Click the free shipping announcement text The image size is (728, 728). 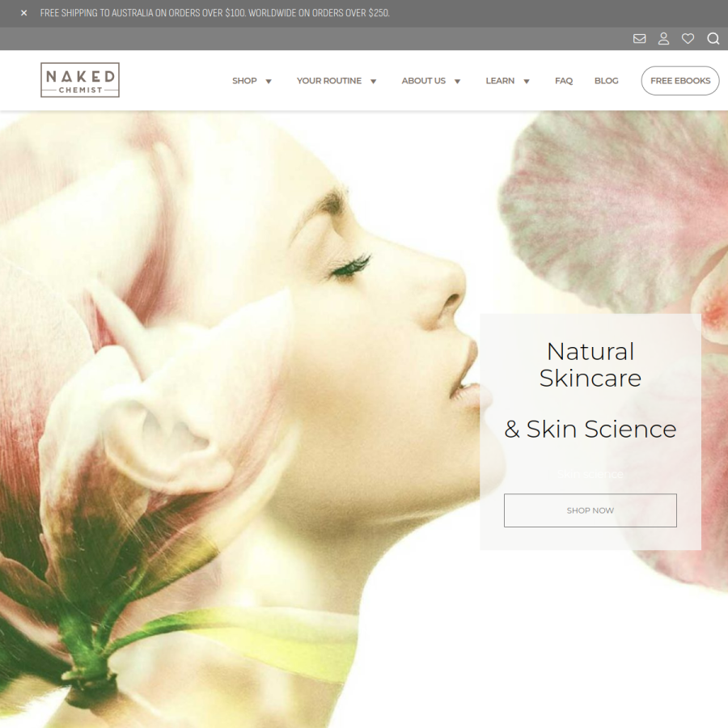tap(214, 13)
